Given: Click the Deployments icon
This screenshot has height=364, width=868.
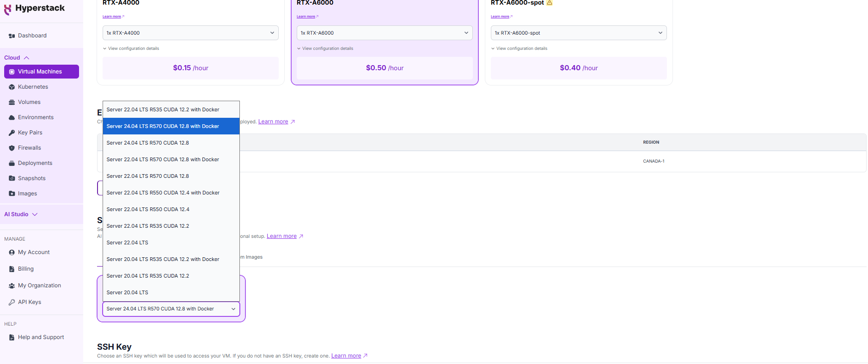Looking at the screenshot, I should [x=12, y=163].
